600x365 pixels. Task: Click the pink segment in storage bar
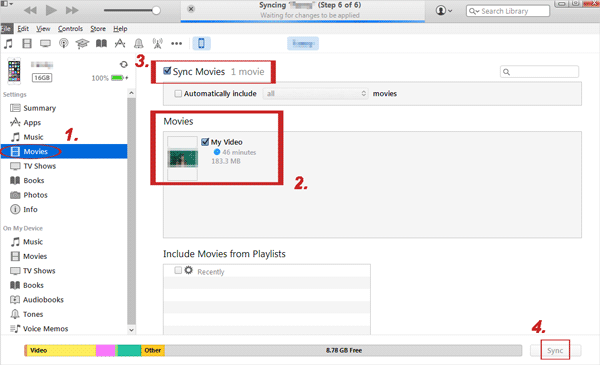point(106,350)
